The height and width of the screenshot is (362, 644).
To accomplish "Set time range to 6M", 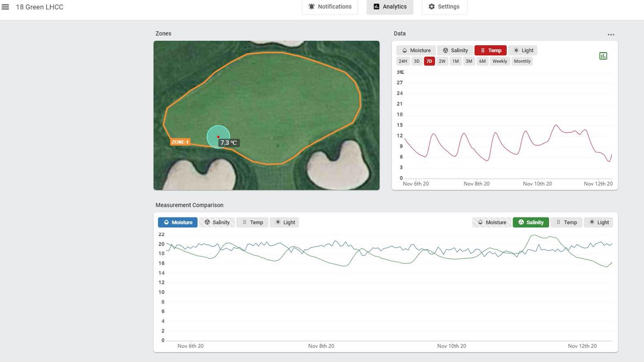I will point(482,61).
